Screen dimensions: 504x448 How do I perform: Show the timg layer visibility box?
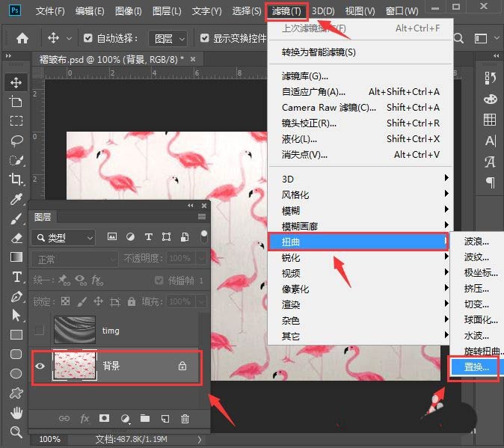tap(39, 330)
